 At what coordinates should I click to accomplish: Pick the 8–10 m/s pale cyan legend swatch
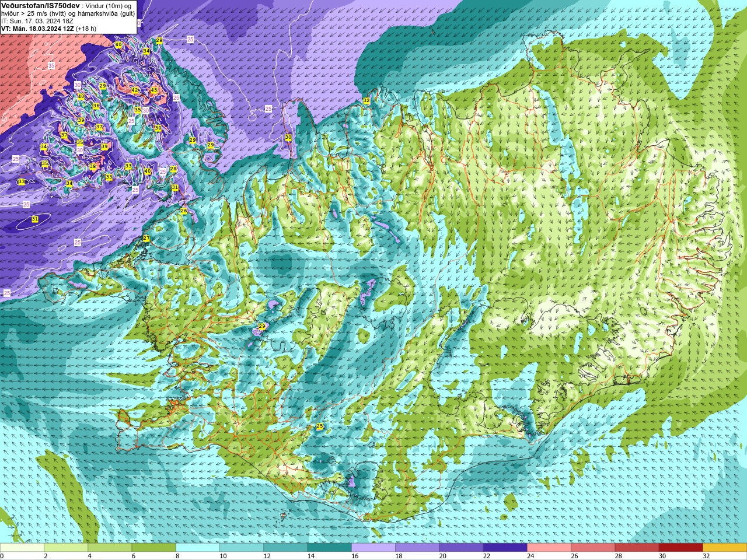(198, 548)
